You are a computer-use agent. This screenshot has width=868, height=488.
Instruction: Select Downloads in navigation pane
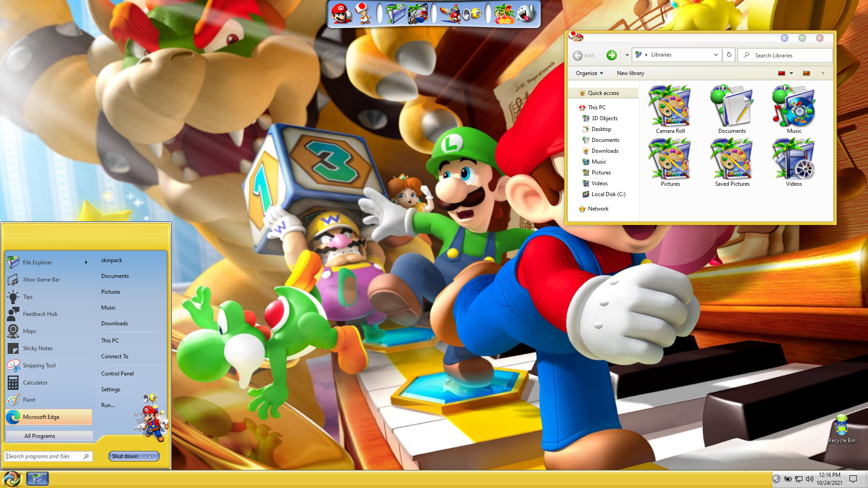[x=604, y=151]
